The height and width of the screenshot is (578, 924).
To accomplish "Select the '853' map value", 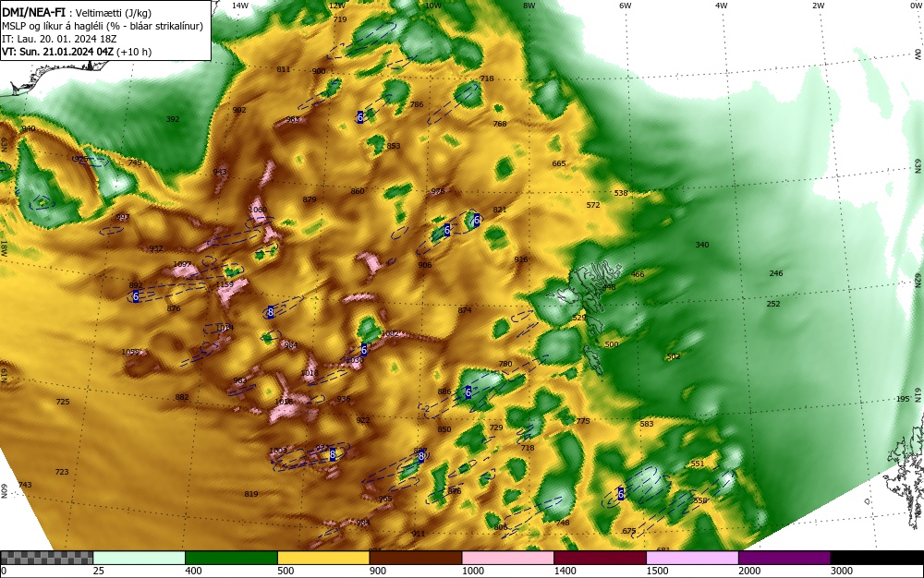I will click(x=394, y=147).
